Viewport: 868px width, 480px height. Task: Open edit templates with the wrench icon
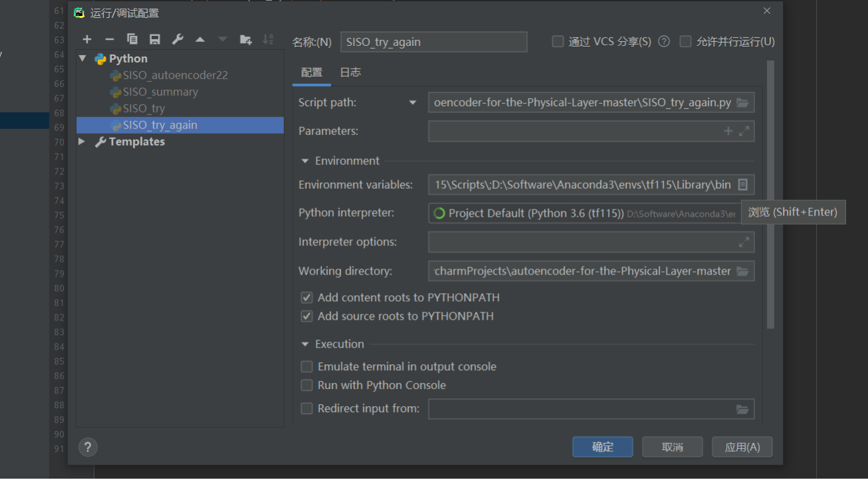click(177, 39)
